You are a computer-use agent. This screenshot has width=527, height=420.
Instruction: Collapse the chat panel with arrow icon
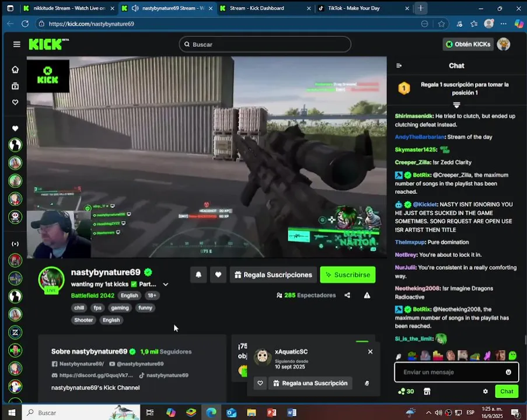pyautogui.click(x=399, y=65)
